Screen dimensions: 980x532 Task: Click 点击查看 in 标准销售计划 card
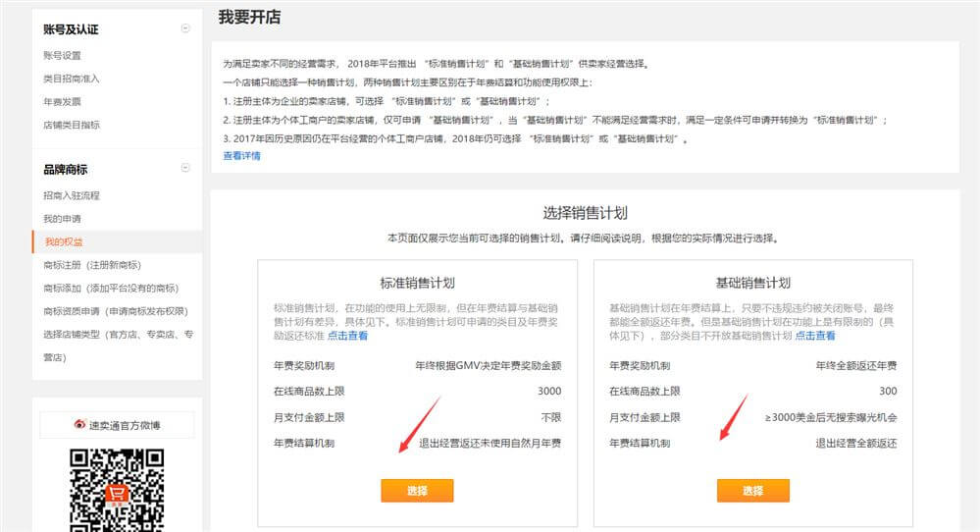point(348,336)
